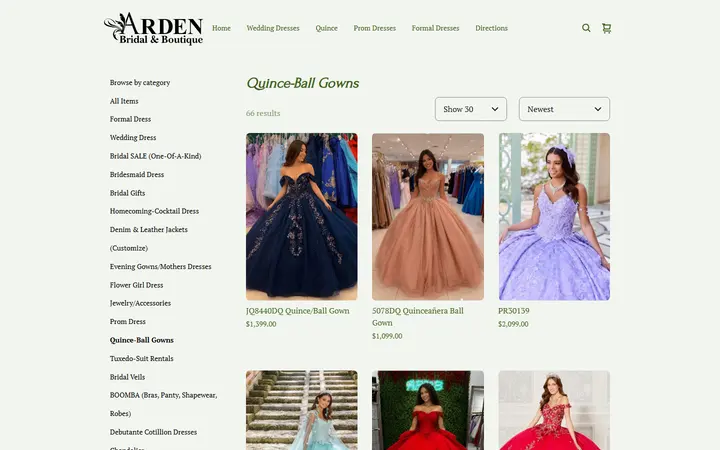Open light blue gown on stairs photo
This screenshot has height=450, width=720.
pyautogui.click(x=302, y=410)
